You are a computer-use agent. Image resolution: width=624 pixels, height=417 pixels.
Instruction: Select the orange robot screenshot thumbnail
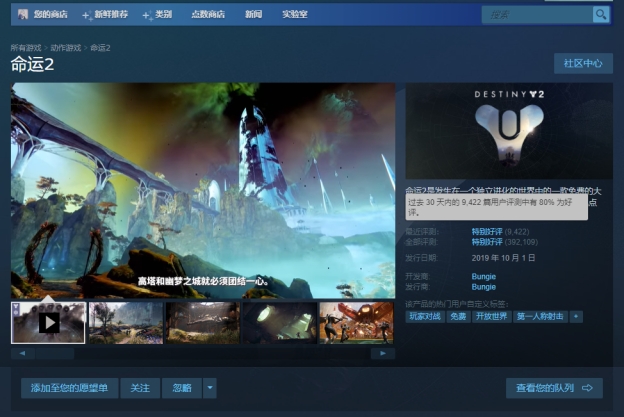[x=357, y=323]
